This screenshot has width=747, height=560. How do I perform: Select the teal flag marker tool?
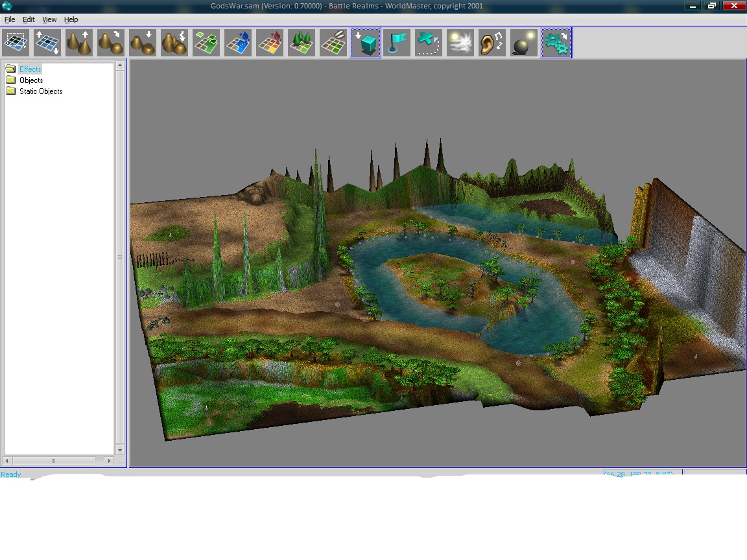397,43
